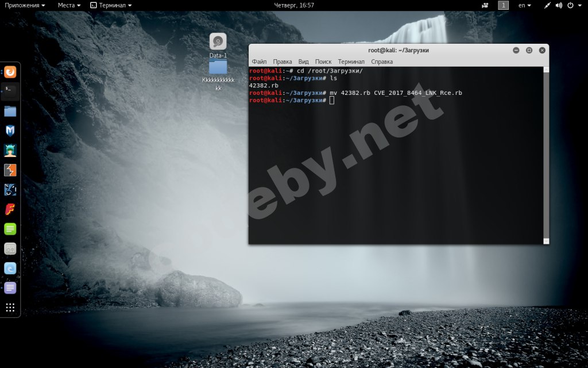The image size is (588, 368).
Task: Launch Metasploit from the dock
Action: click(x=10, y=131)
